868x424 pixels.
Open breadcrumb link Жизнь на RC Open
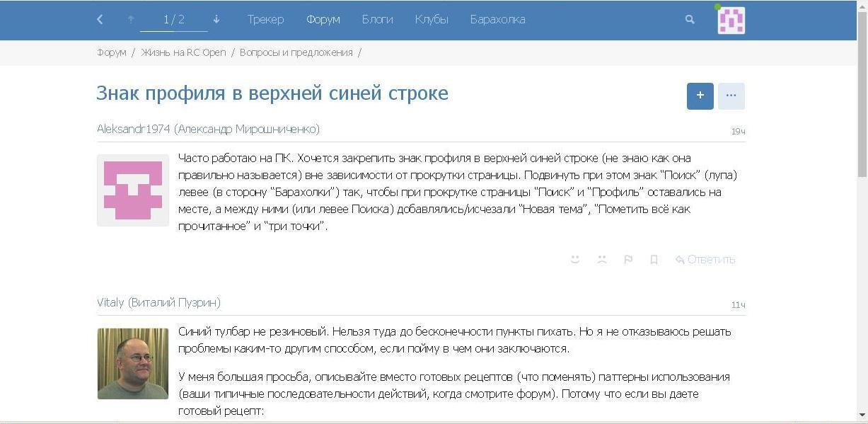pyautogui.click(x=183, y=52)
